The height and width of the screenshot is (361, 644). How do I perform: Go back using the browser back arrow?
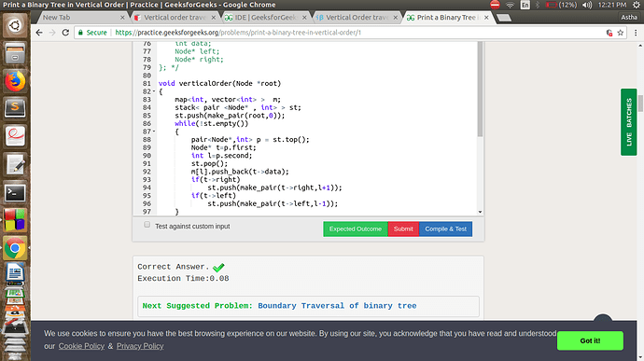pos(39,33)
